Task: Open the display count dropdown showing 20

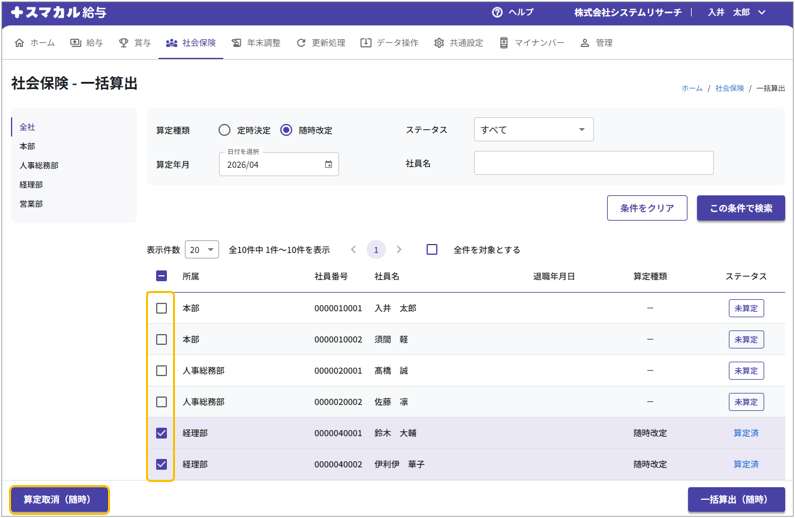Action: point(202,250)
